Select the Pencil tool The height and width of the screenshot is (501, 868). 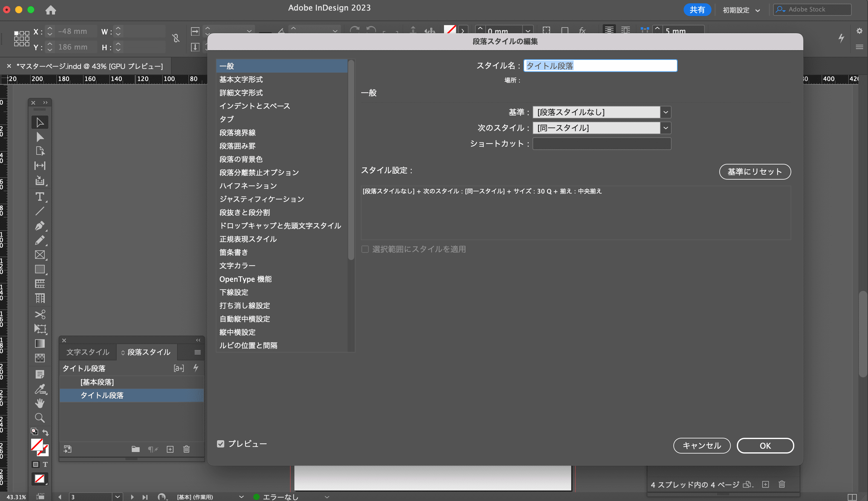click(x=40, y=240)
